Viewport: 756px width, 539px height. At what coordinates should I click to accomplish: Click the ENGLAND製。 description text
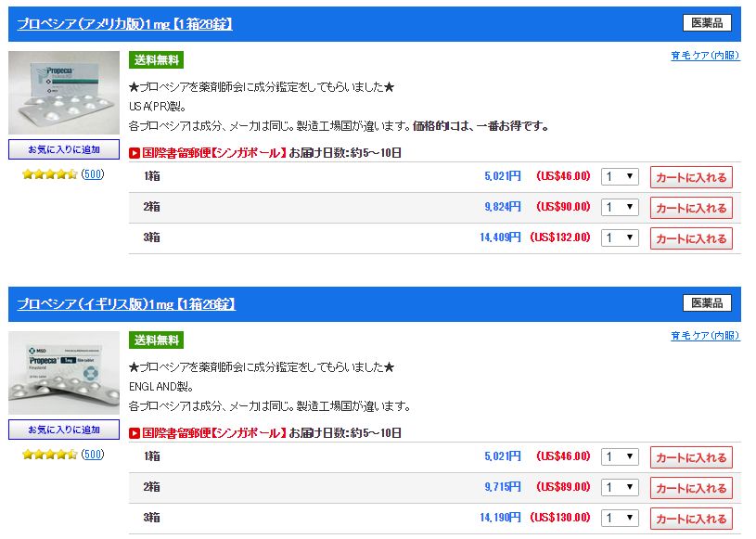[x=161, y=387]
